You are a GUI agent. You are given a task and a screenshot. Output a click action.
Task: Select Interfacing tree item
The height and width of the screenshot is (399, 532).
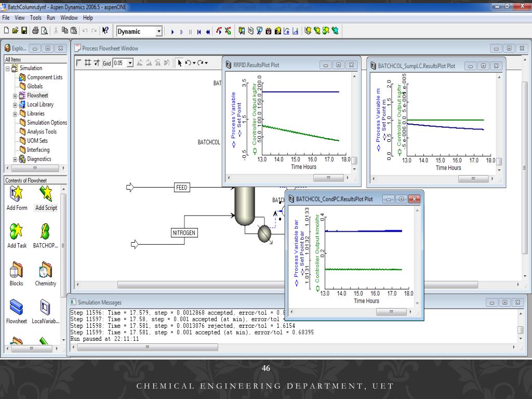[38, 150]
